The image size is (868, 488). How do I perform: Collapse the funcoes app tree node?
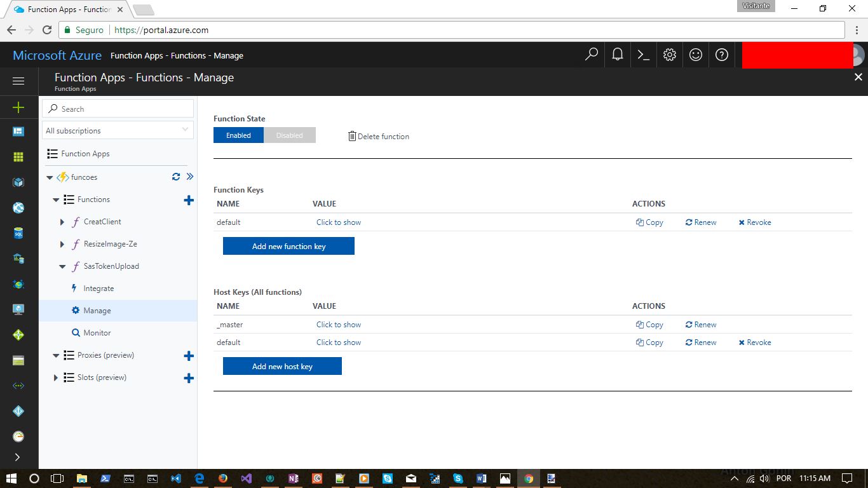(50, 178)
